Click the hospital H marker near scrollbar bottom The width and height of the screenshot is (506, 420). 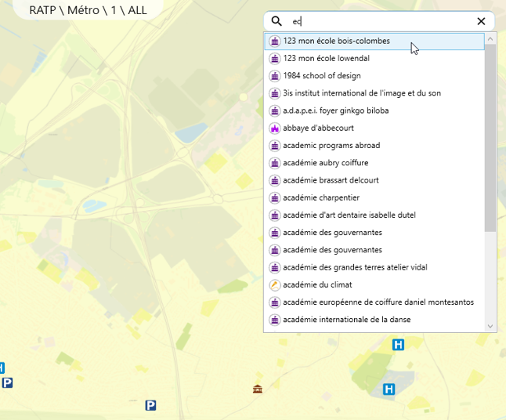coord(398,345)
